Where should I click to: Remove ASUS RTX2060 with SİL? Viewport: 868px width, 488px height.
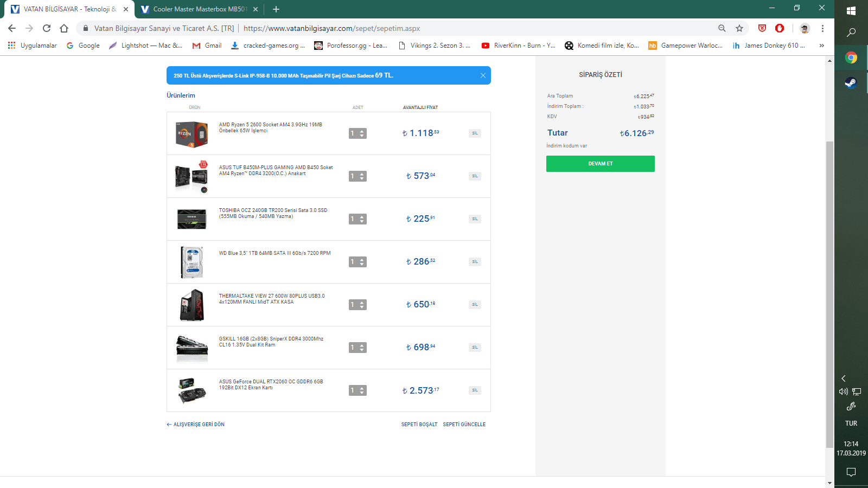coord(475,390)
